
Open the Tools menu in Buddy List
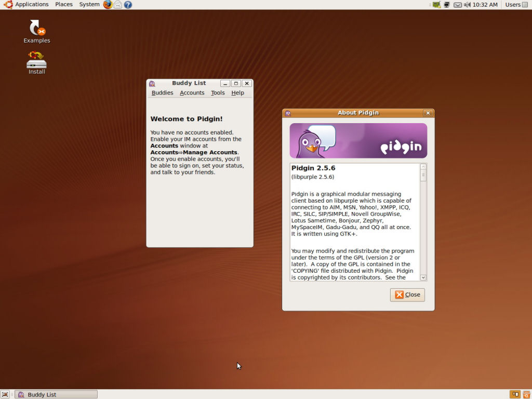[218, 92]
